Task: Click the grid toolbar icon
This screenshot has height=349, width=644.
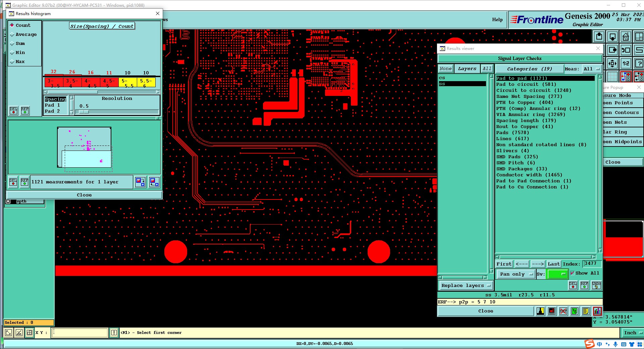Action: [x=612, y=76]
